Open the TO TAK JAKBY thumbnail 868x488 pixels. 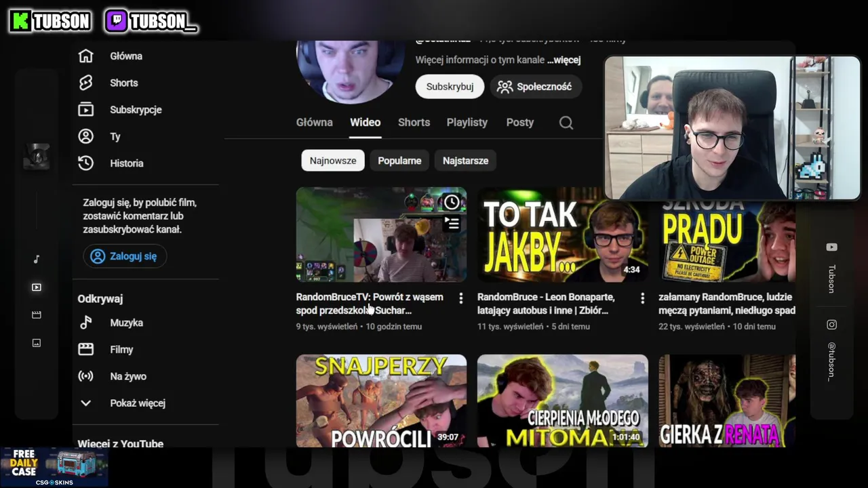click(x=563, y=235)
